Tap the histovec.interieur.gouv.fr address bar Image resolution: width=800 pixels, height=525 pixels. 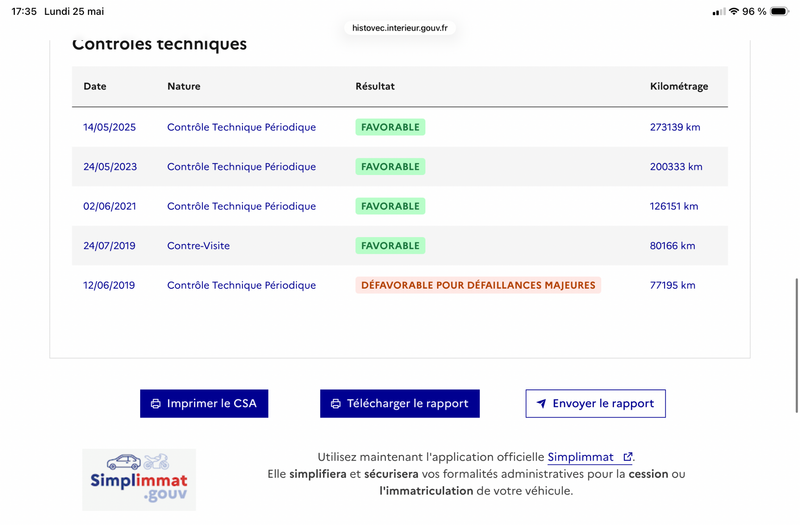click(x=399, y=28)
